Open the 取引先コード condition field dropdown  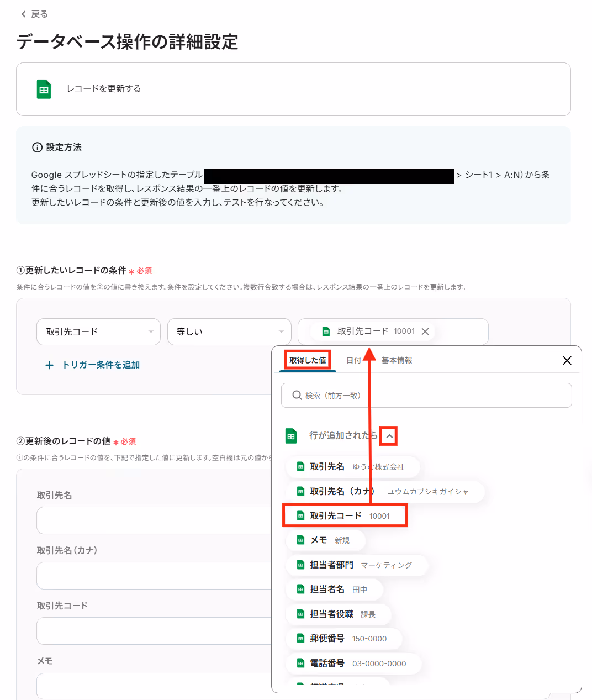pos(98,331)
